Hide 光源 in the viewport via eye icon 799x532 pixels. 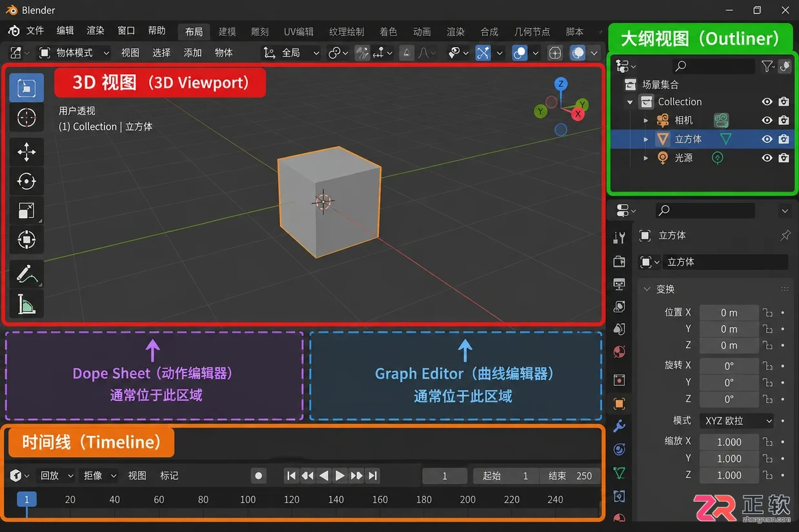(767, 157)
